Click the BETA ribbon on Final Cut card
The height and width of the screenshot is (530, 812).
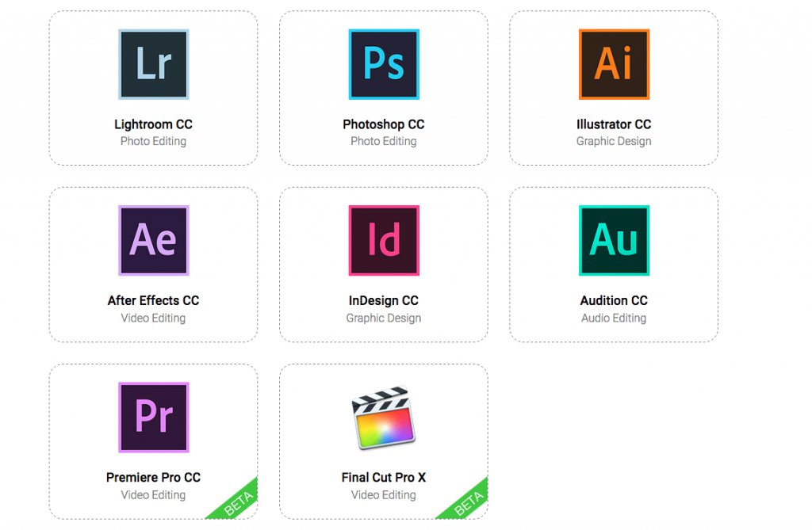tap(469, 502)
